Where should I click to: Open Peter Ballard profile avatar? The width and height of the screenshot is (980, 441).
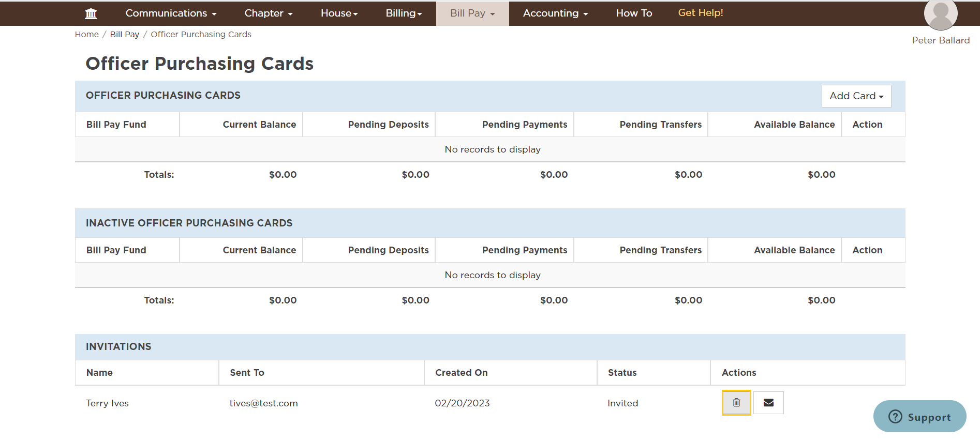(940, 14)
